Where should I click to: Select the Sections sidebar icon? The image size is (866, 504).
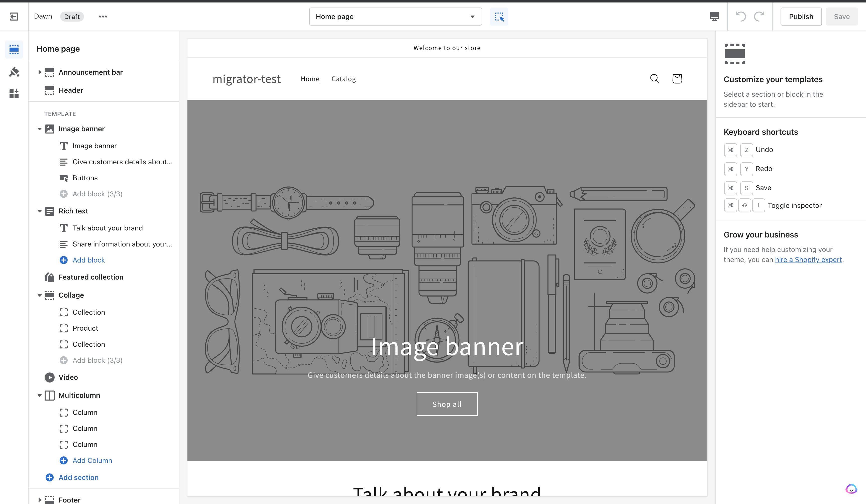(14, 49)
